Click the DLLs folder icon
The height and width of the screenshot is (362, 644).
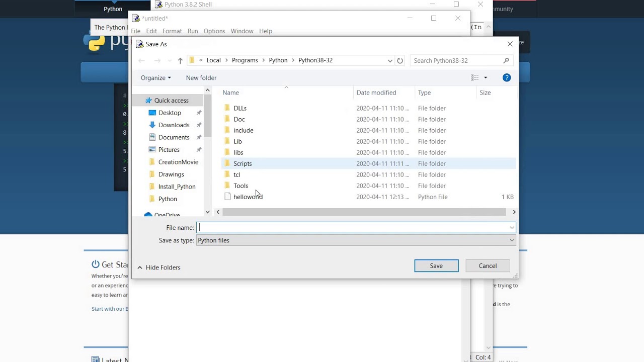click(227, 108)
